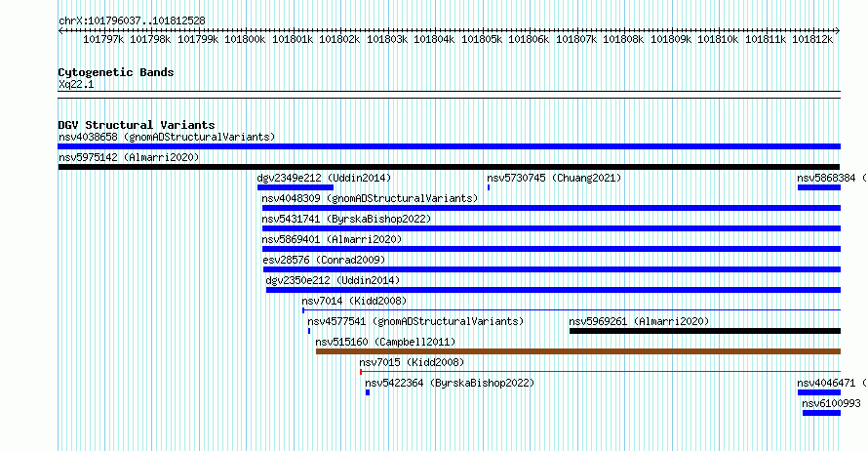
Task: Click the nsv4046471 label text
Action: 826,383
